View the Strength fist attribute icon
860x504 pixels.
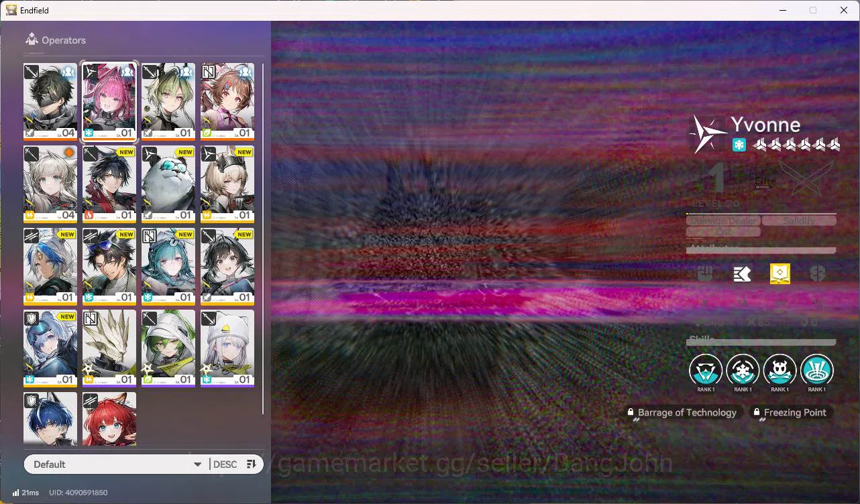coord(704,273)
